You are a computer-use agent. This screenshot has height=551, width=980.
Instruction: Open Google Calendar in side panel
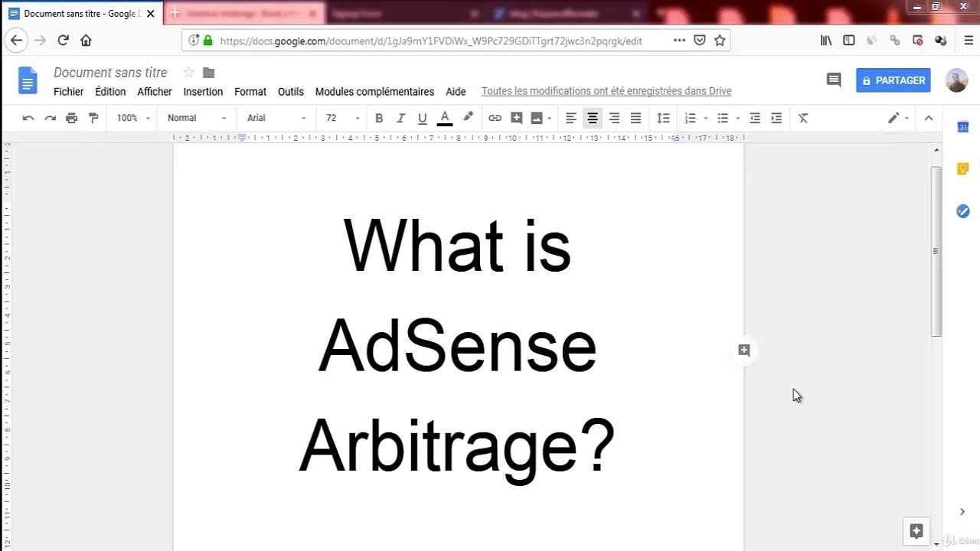(x=963, y=127)
